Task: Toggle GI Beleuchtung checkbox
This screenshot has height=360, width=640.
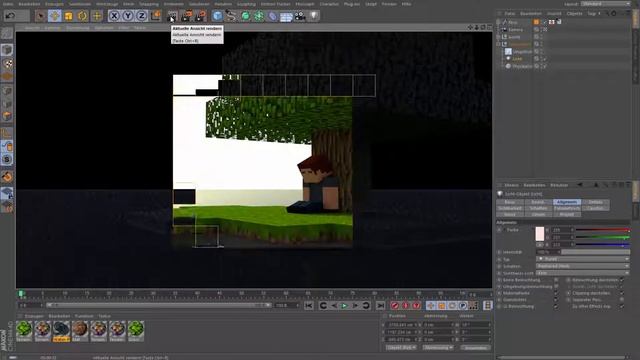Action: click(x=556, y=306)
